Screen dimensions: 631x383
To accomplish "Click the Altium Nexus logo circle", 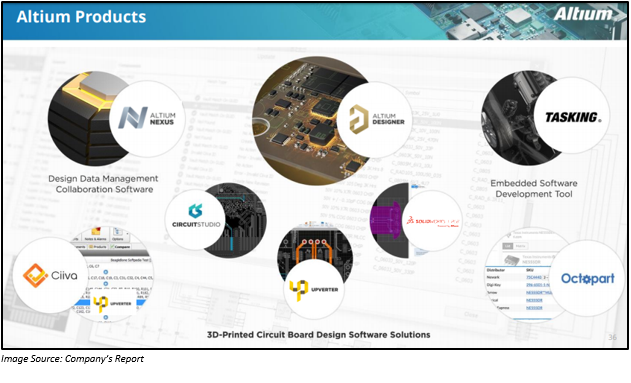I will click(x=147, y=119).
